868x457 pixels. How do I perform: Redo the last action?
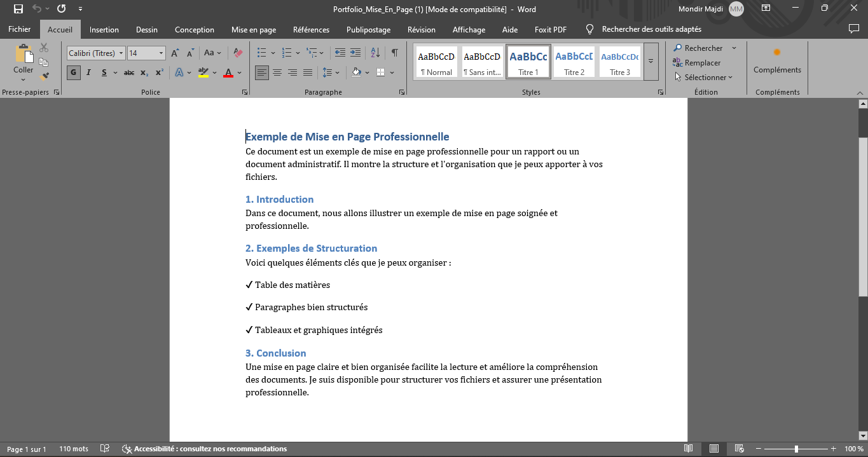point(61,9)
